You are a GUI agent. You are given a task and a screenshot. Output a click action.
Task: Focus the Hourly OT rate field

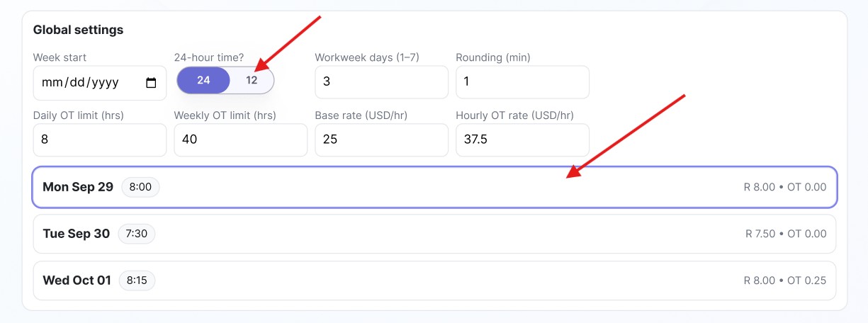(522, 140)
